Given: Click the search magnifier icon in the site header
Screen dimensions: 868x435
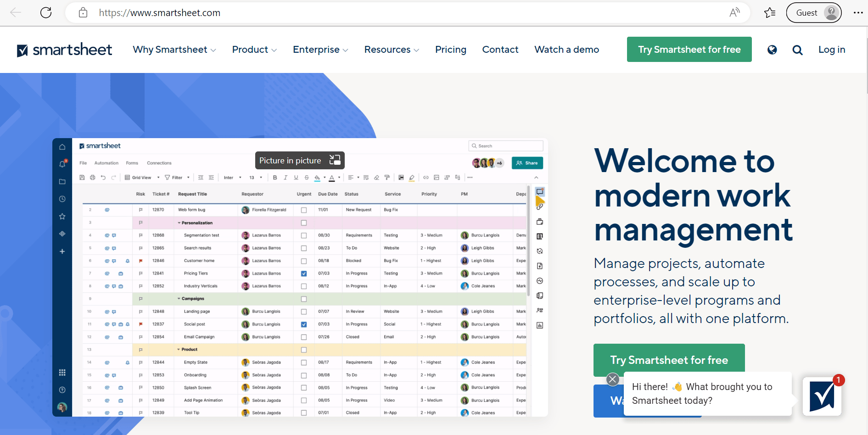Looking at the screenshot, I should point(797,50).
